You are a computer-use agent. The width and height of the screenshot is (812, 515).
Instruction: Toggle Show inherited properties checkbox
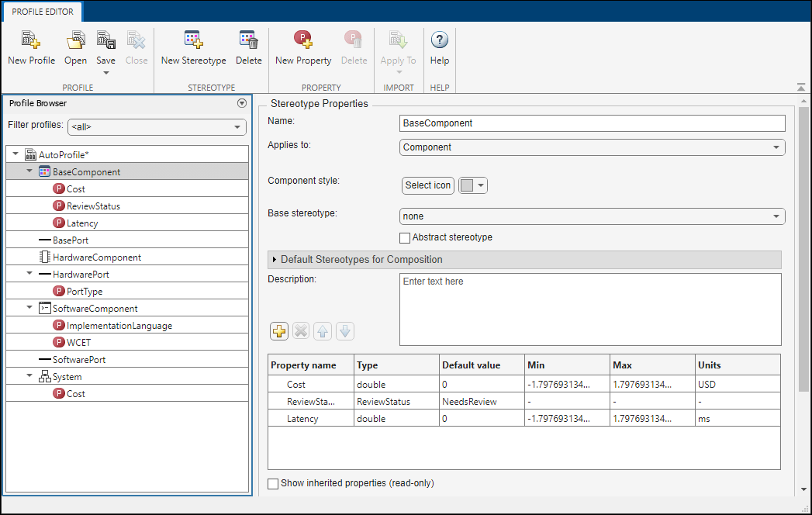tap(273, 483)
